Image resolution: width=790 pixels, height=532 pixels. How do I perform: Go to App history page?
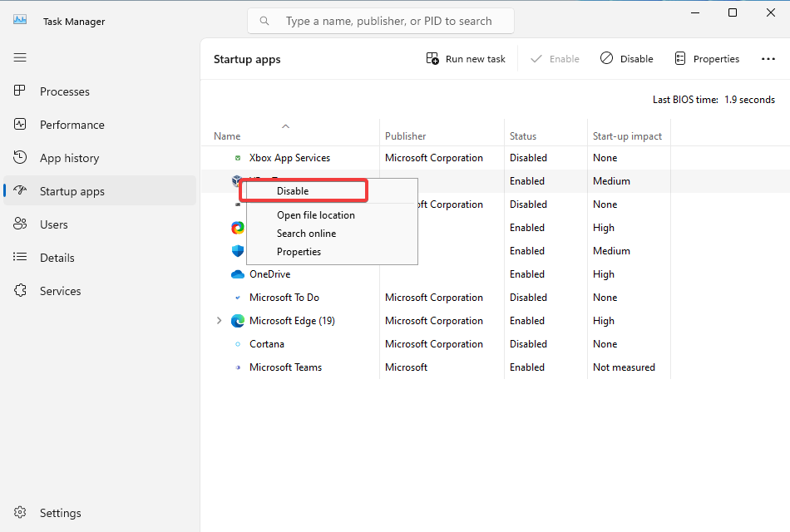click(69, 158)
